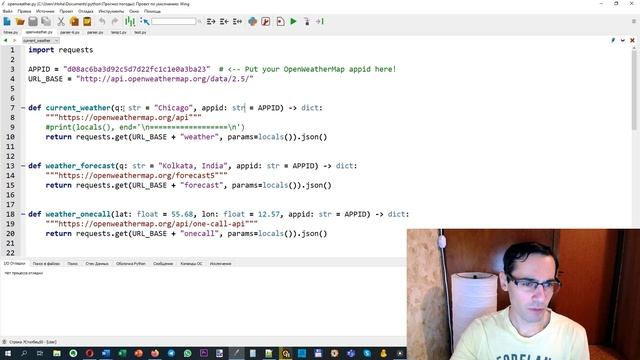640x360 pixels.
Task: Click the Save All toolbar icon
Action: click(x=46, y=21)
